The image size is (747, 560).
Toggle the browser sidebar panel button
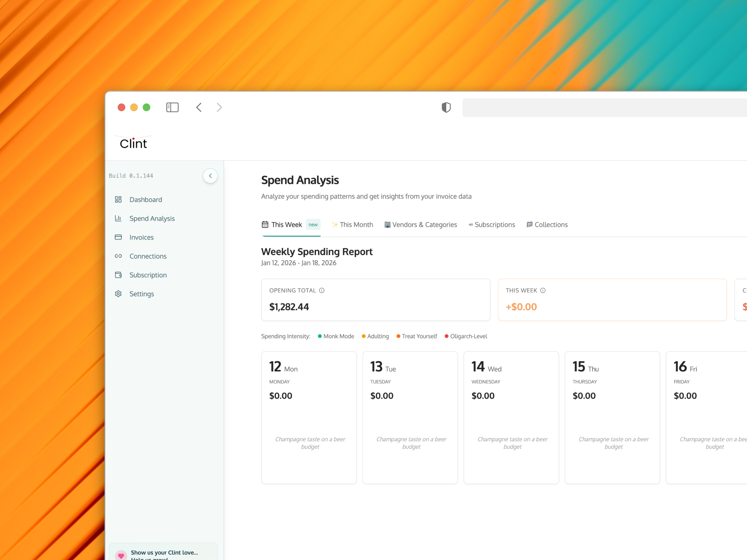(172, 107)
